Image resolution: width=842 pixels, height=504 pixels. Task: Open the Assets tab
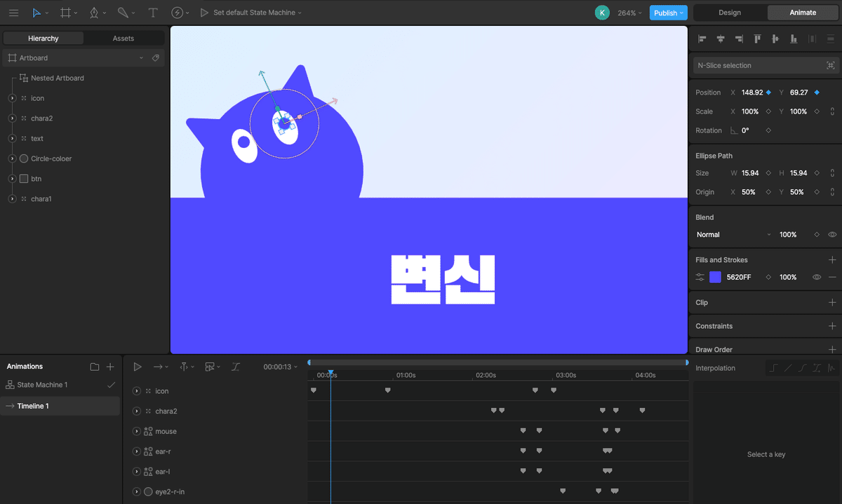123,39
